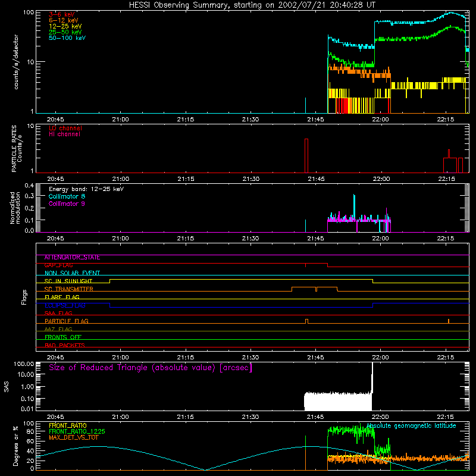Screen dimensions: 476x476
Task: Click the counts/s/detector axis label
Action: 16,62
